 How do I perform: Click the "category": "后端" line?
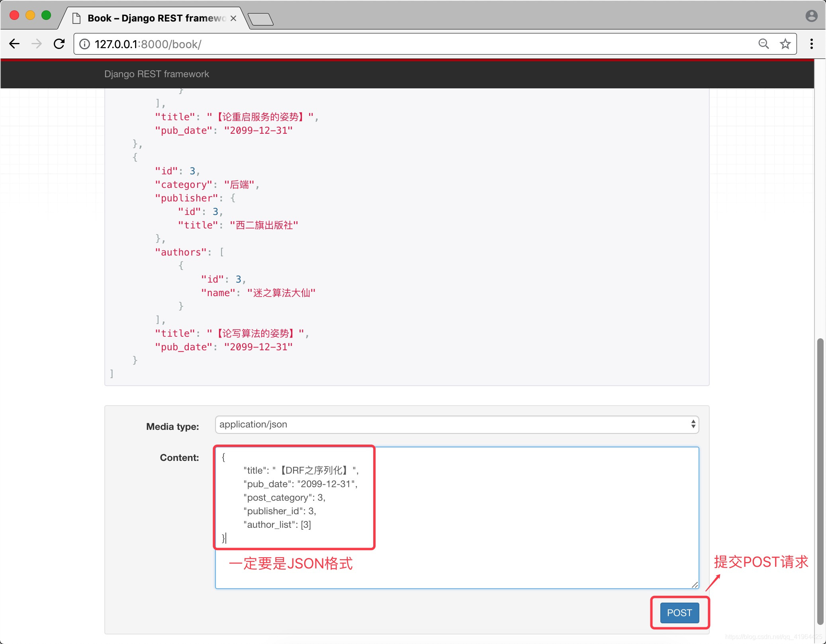pos(207,185)
